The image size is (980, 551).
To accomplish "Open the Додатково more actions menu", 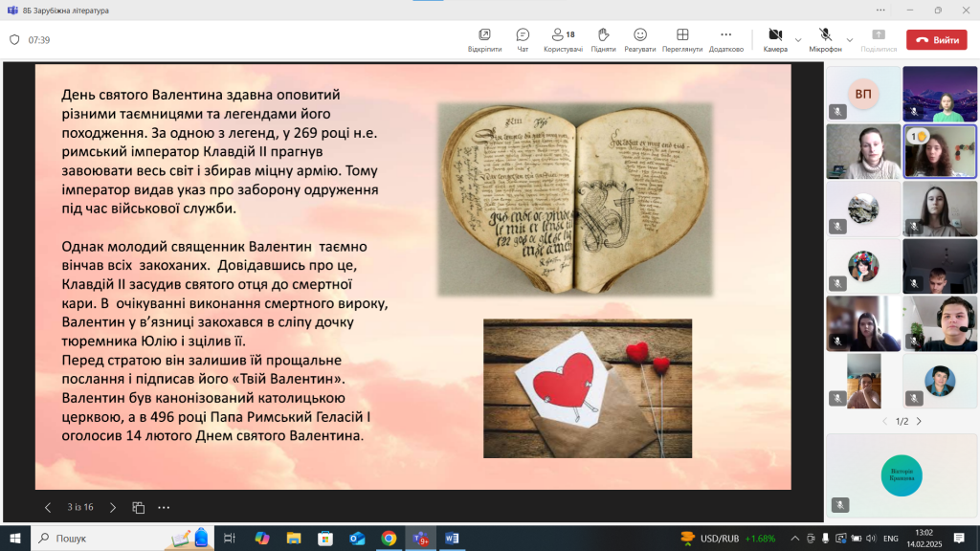I will click(x=726, y=39).
